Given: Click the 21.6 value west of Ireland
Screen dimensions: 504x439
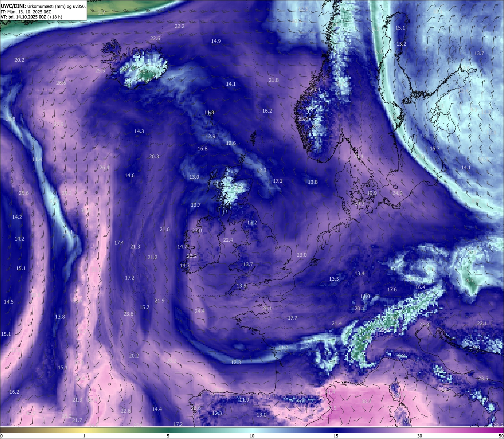Looking at the screenshot, I should coord(165,230).
